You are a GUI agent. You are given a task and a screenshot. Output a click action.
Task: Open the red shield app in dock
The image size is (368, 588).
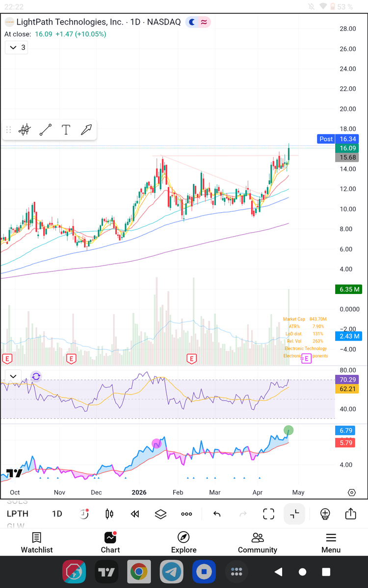(x=74, y=572)
